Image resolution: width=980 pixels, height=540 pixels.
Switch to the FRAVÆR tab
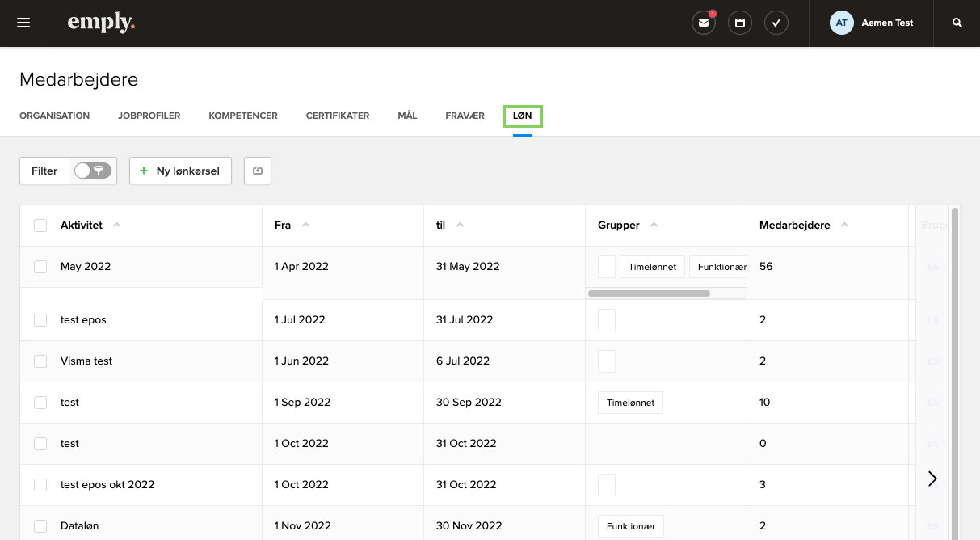click(x=465, y=116)
